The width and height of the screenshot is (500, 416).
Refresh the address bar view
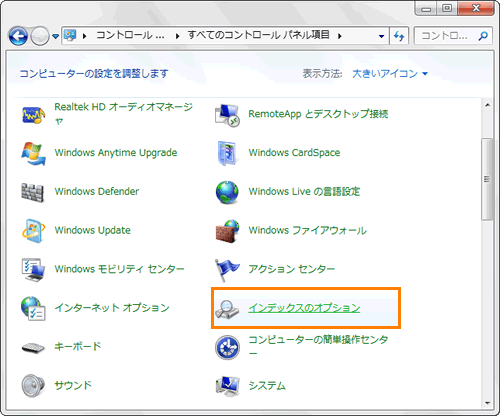click(399, 36)
